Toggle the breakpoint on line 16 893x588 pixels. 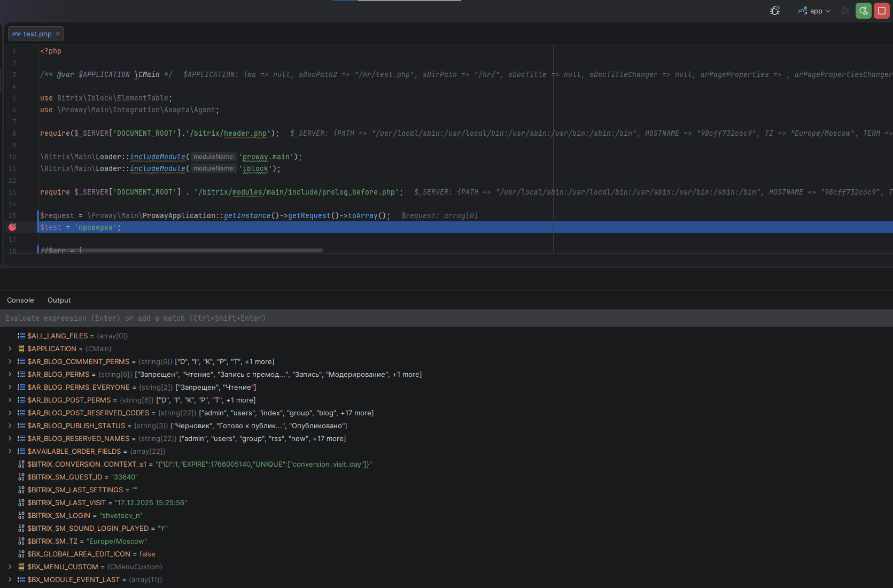[x=12, y=227]
